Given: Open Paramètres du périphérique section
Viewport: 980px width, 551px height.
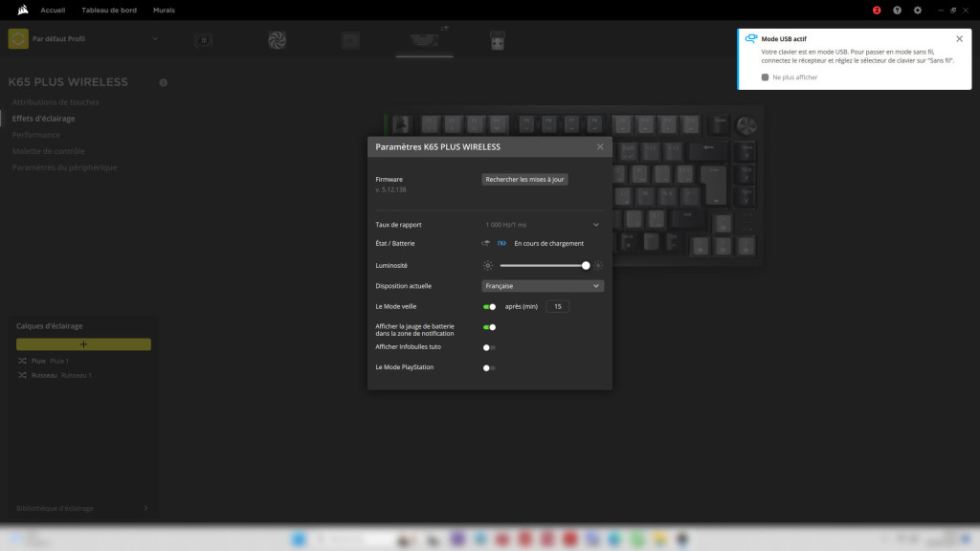Looking at the screenshot, I should pyautogui.click(x=64, y=166).
